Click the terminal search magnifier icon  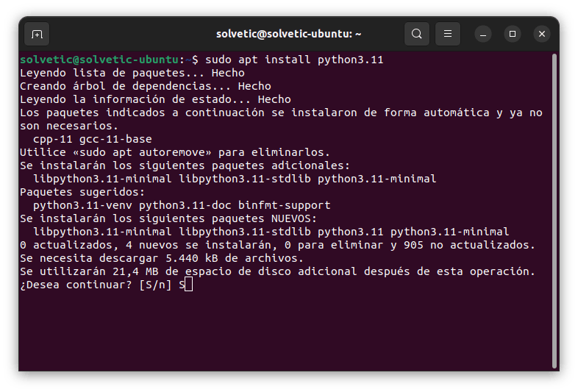[x=417, y=34]
